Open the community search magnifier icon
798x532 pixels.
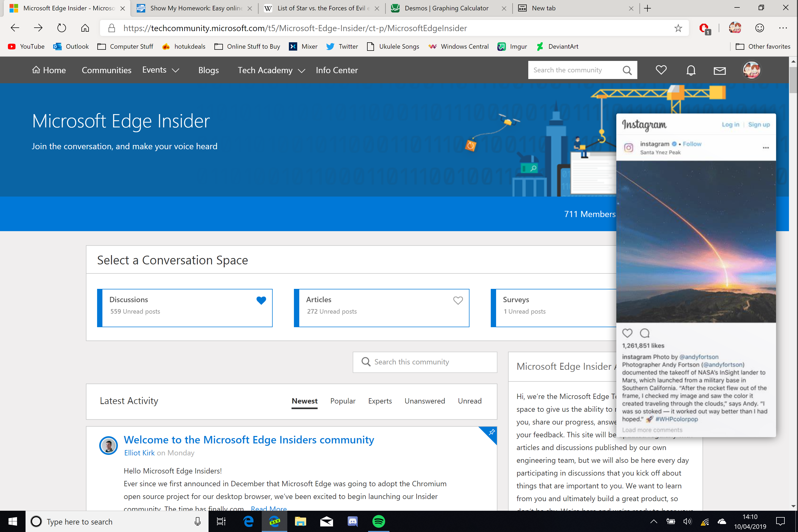pyautogui.click(x=627, y=70)
